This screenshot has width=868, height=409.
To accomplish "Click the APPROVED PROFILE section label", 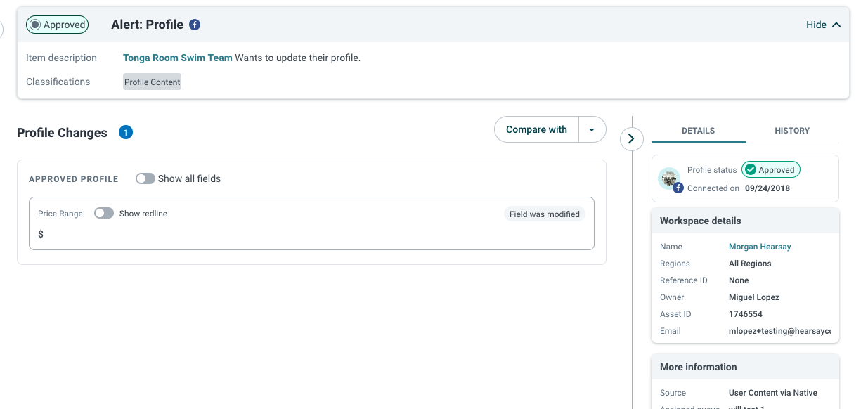I will (74, 179).
